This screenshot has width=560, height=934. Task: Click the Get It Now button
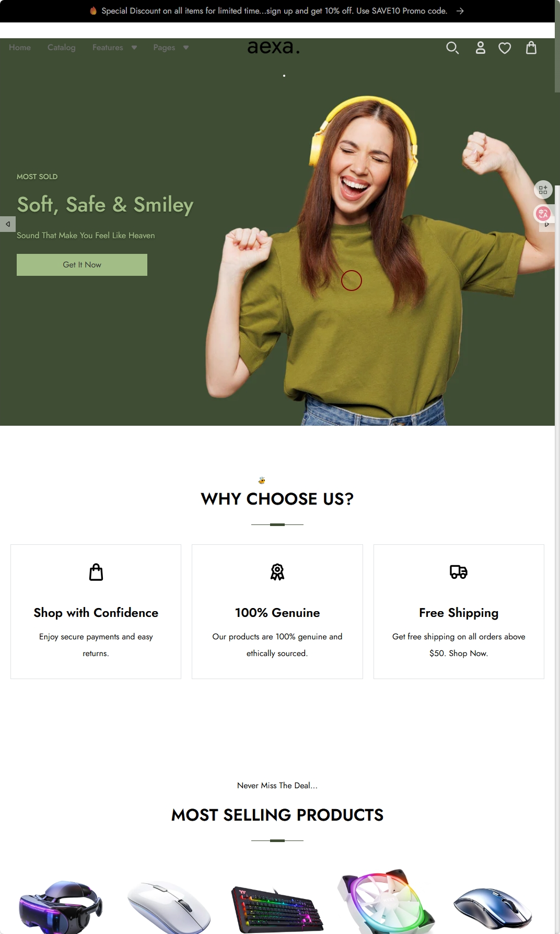82,265
